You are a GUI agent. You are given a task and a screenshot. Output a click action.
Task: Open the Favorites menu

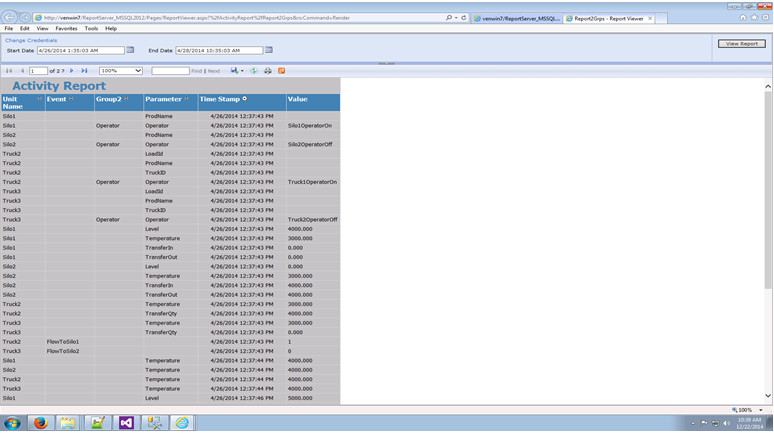pyautogui.click(x=66, y=28)
